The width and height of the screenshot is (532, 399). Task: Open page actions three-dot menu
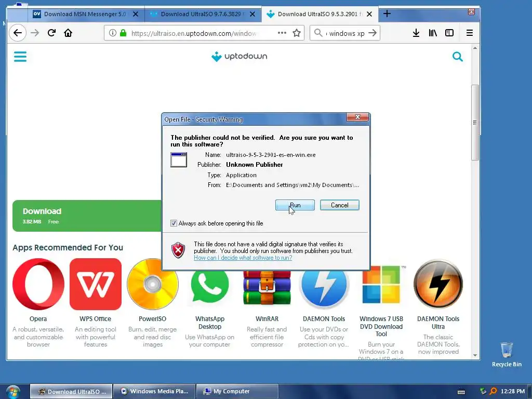tap(282, 33)
